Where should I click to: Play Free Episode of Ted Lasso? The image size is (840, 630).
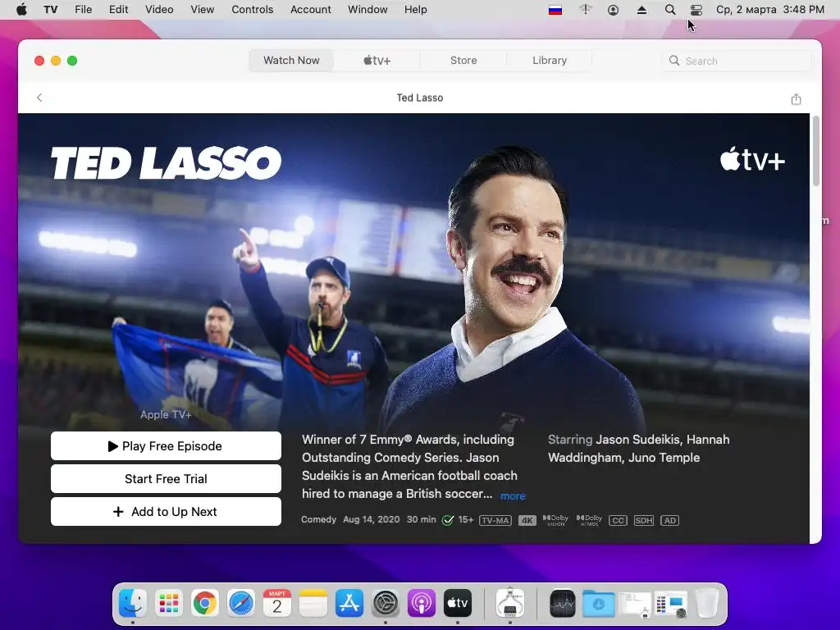pos(166,445)
